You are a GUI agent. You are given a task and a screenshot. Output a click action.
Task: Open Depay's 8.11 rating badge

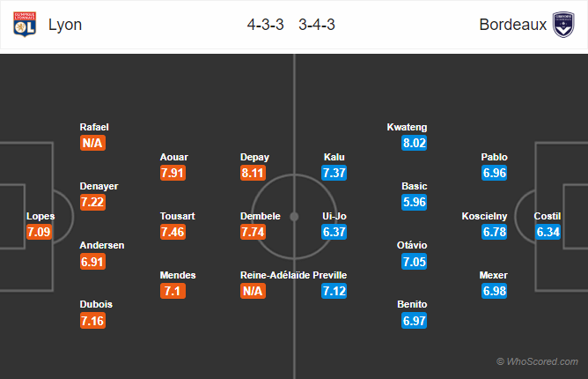[254, 173]
